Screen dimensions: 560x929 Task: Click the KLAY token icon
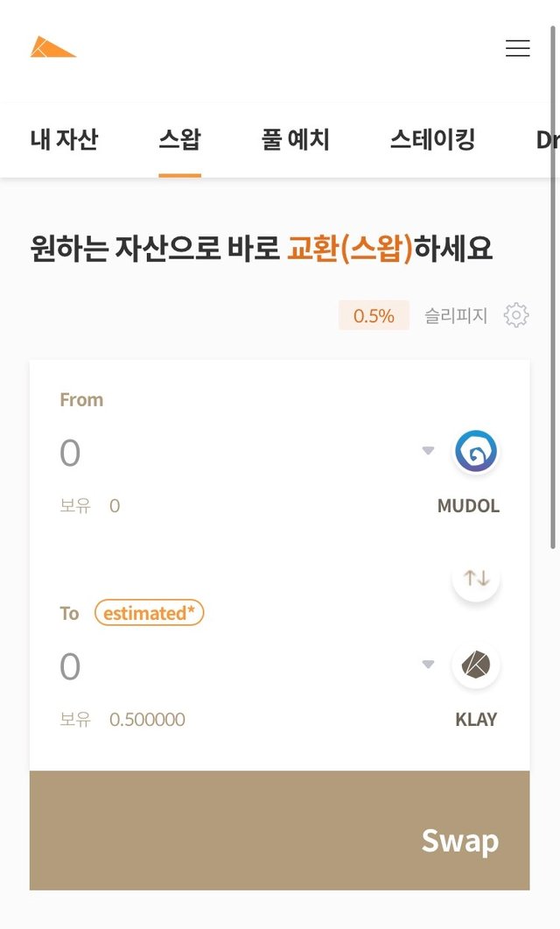[475, 665]
